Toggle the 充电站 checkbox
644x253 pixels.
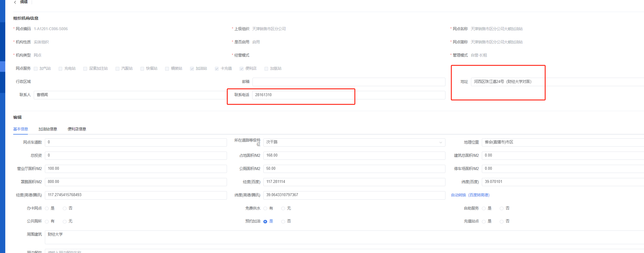(x=60, y=69)
